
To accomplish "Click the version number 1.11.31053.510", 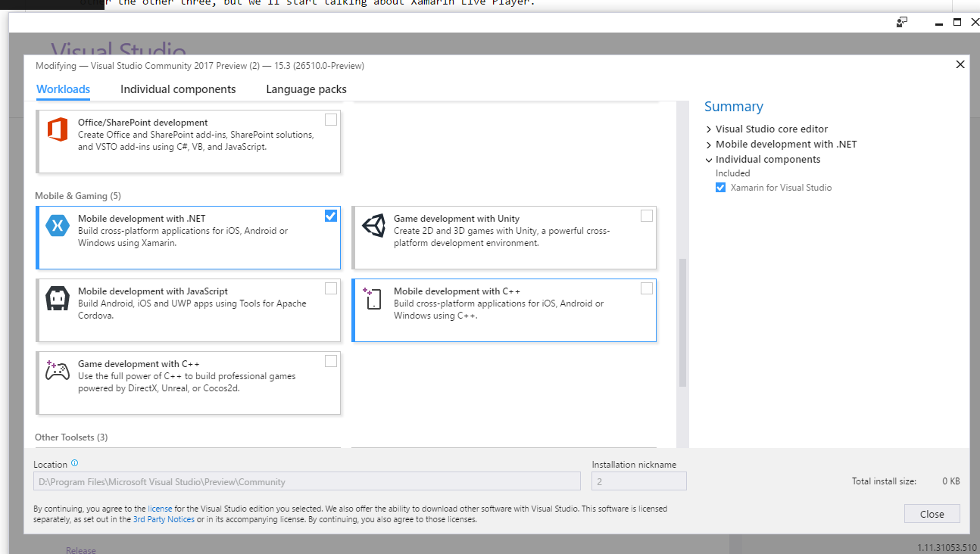I will click(947, 547).
